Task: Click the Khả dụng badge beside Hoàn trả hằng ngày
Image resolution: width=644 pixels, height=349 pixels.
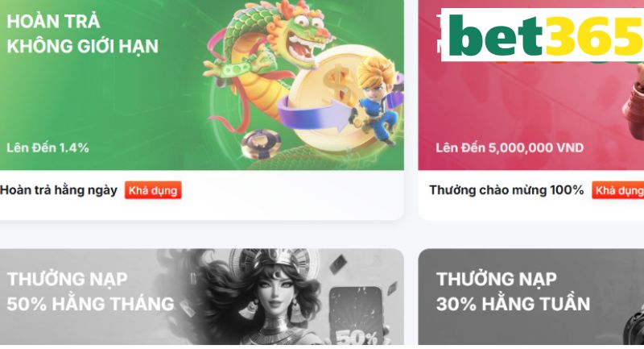Action: pos(153,190)
